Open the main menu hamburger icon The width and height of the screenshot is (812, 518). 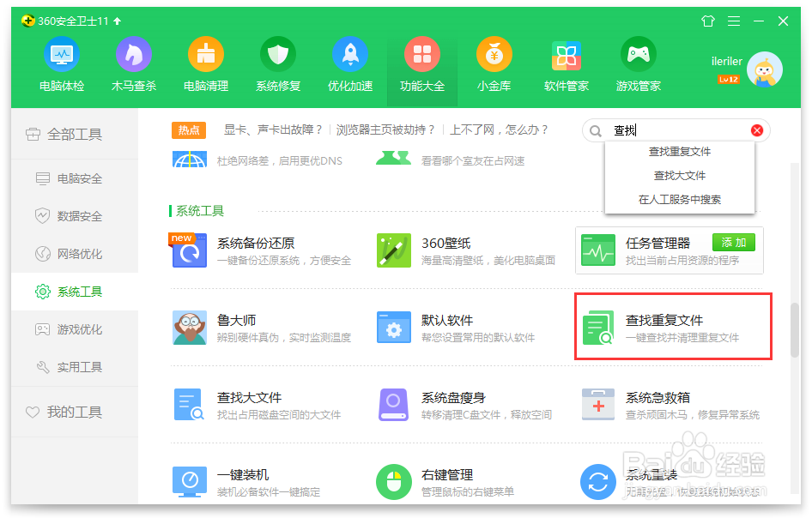[x=734, y=21]
